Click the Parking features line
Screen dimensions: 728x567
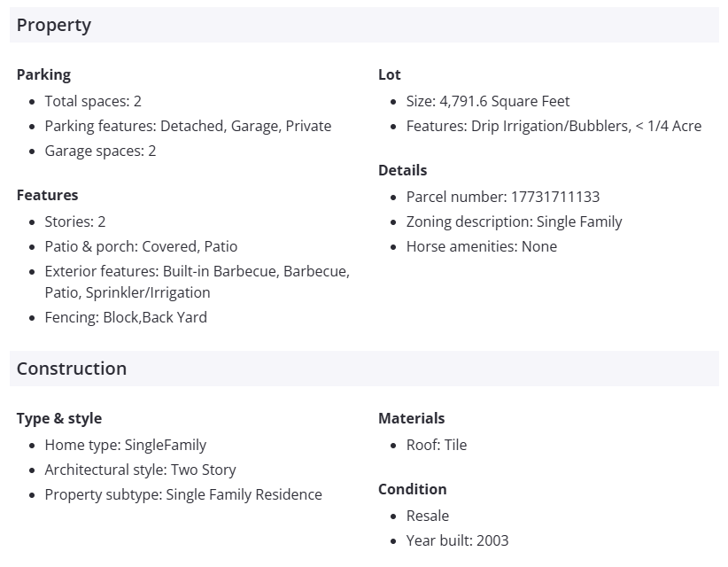[x=188, y=126]
